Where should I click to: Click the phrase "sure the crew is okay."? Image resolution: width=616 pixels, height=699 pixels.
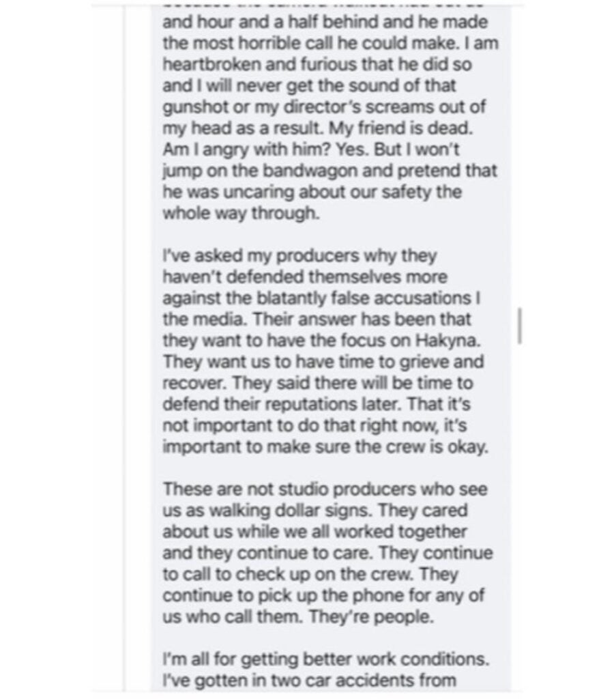pos(401,447)
